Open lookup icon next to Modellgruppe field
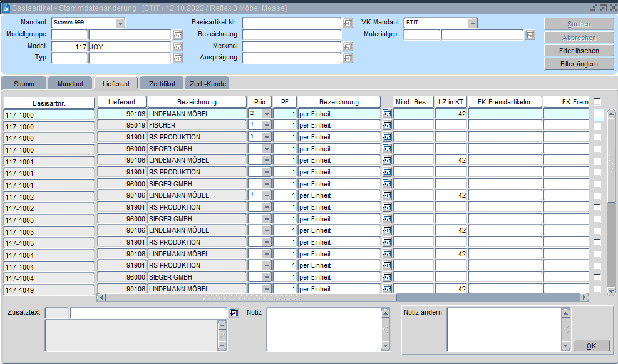 pyautogui.click(x=178, y=35)
